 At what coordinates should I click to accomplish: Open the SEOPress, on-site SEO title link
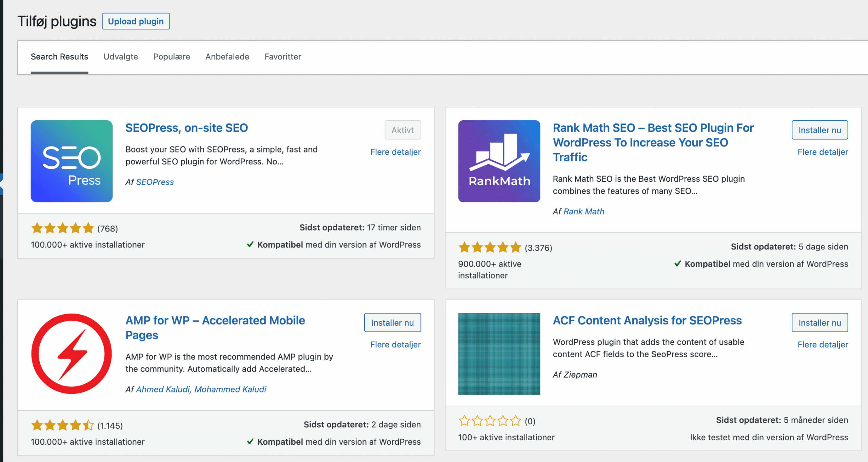coord(187,128)
